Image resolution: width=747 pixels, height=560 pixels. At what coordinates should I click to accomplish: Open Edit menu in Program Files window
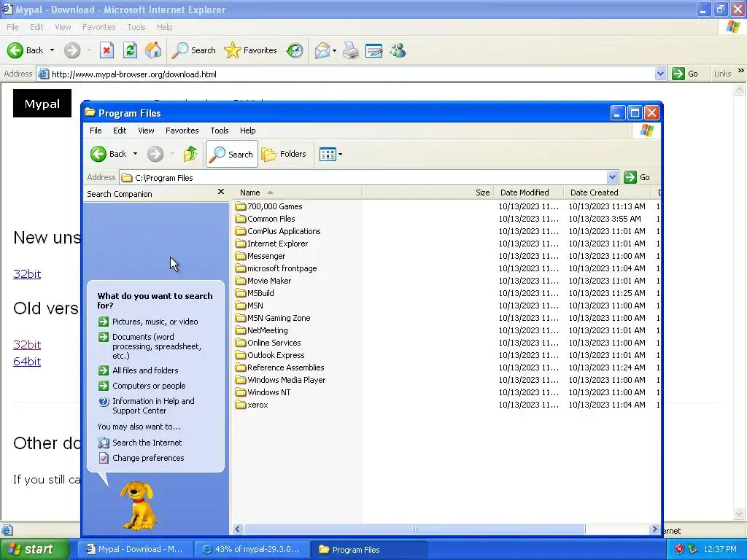click(120, 131)
